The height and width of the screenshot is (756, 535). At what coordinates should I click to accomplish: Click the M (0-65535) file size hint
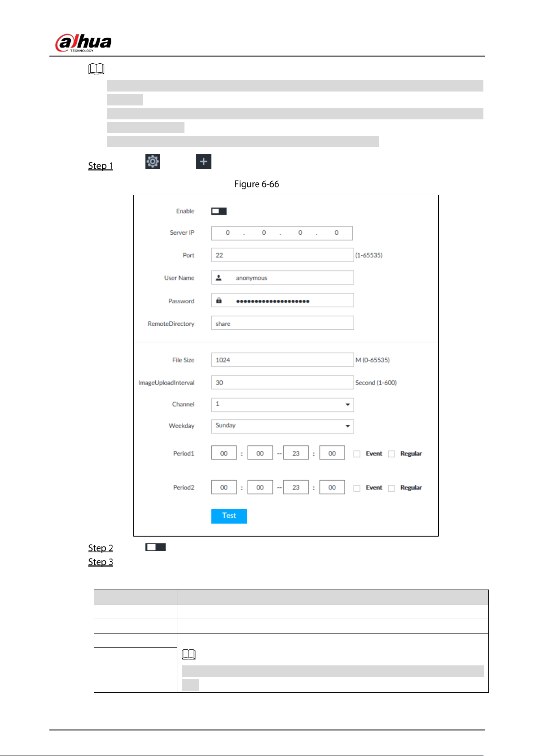tap(373, 360)
